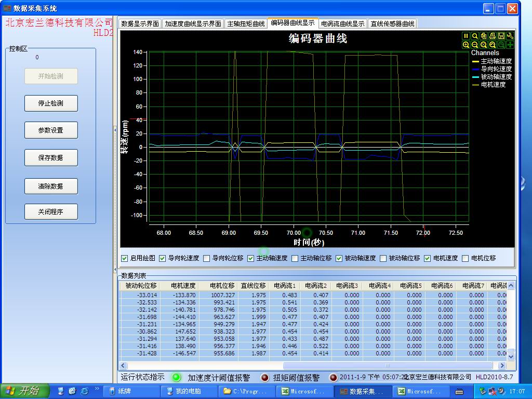
Task: Pause the chart with the pause icon
Action: tap(466, 36)
